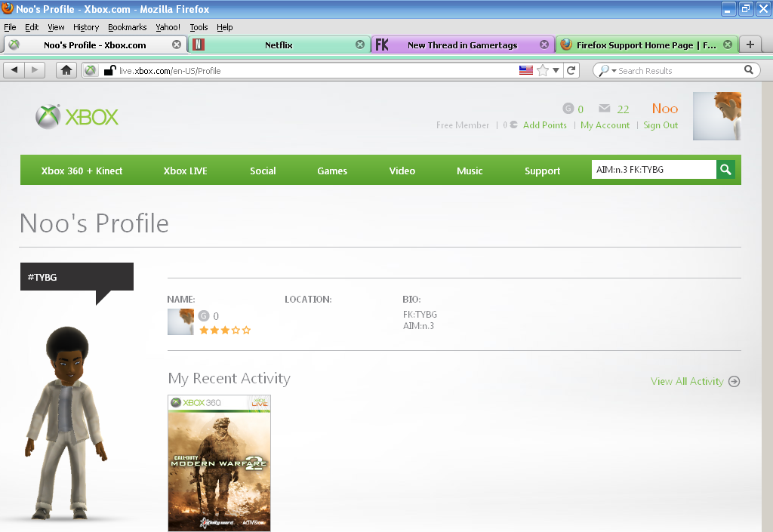Viewport: 773px width, 532px height.
Task: Go to Firefox Home page icon
Action: click(x=66, y=70)
